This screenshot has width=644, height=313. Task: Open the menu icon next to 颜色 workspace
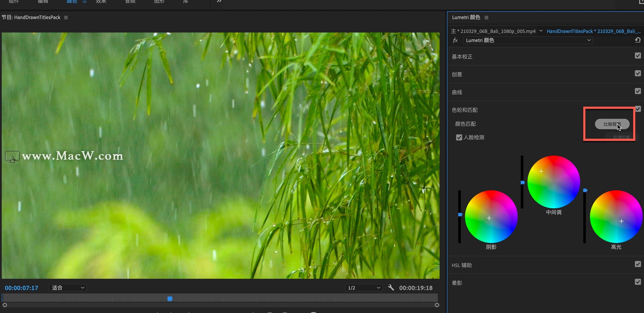(85, 2)
